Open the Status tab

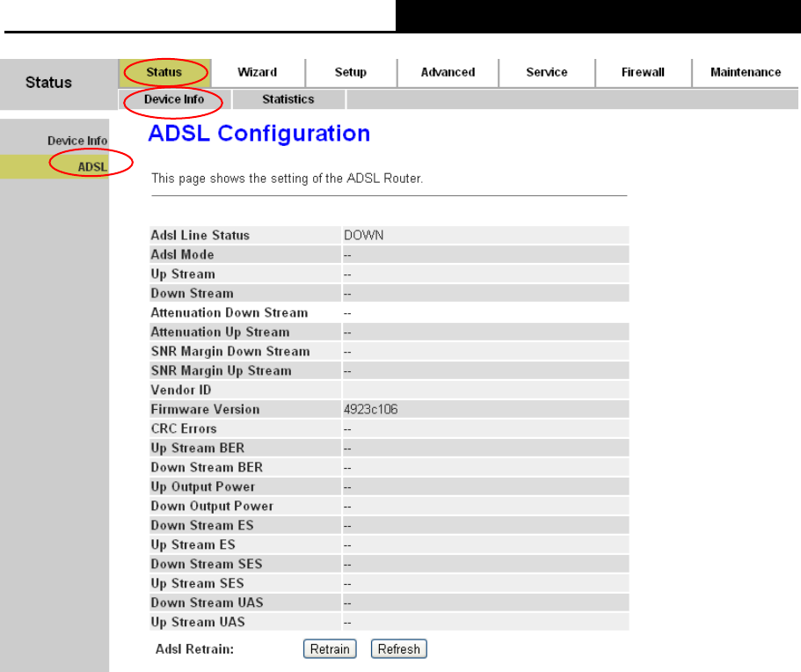(164, 73)
